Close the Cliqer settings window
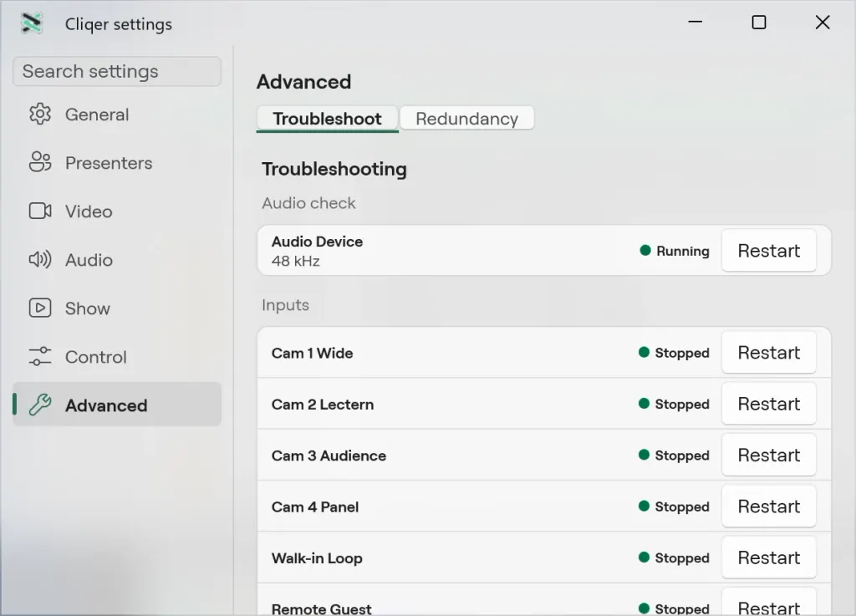 (x=823, y=23)
